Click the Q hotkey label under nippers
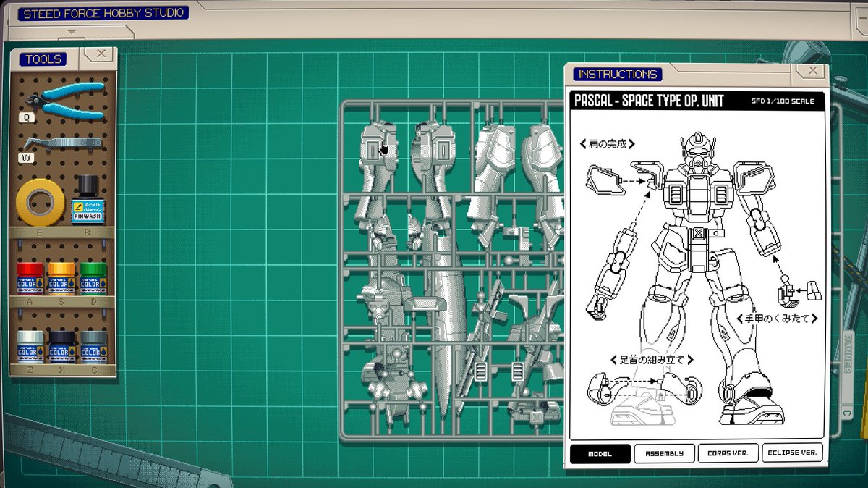This screenshot has width=868, height=488. coord(28,117)
